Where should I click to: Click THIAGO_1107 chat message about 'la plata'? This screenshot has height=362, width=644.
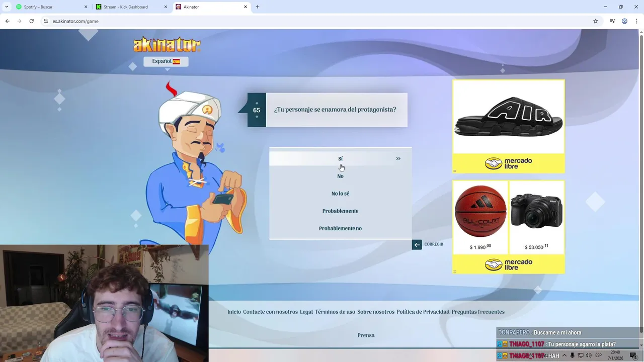coord(582,344)
